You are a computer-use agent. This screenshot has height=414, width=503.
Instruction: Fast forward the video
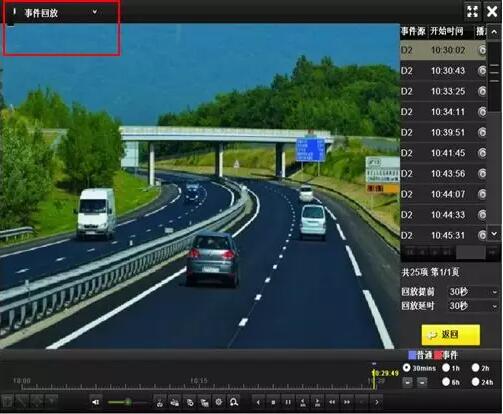click(x=347, y=402)
